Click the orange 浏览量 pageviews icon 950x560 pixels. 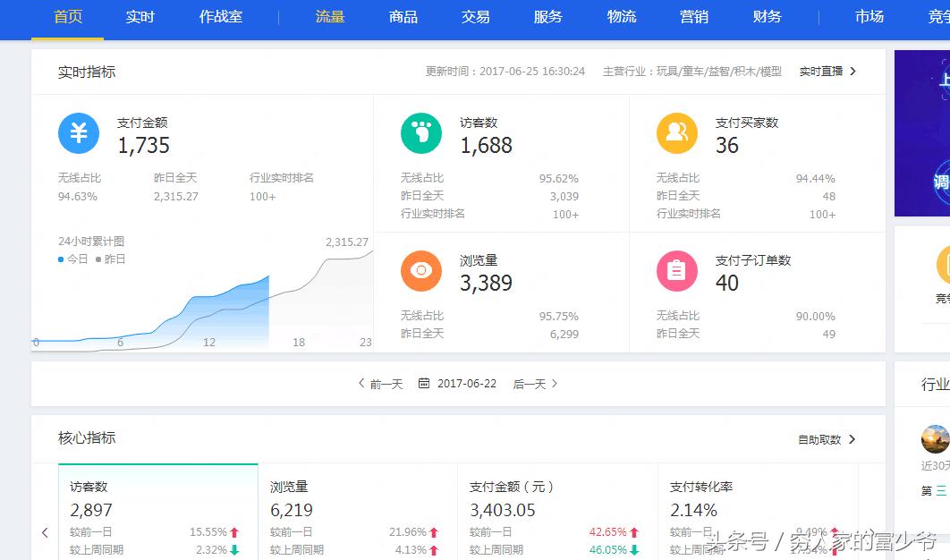pyautogui.click(x=420, y=270)
